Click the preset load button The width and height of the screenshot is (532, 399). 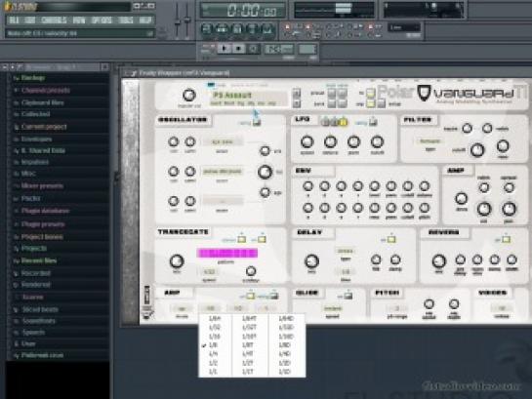[332, 93]
